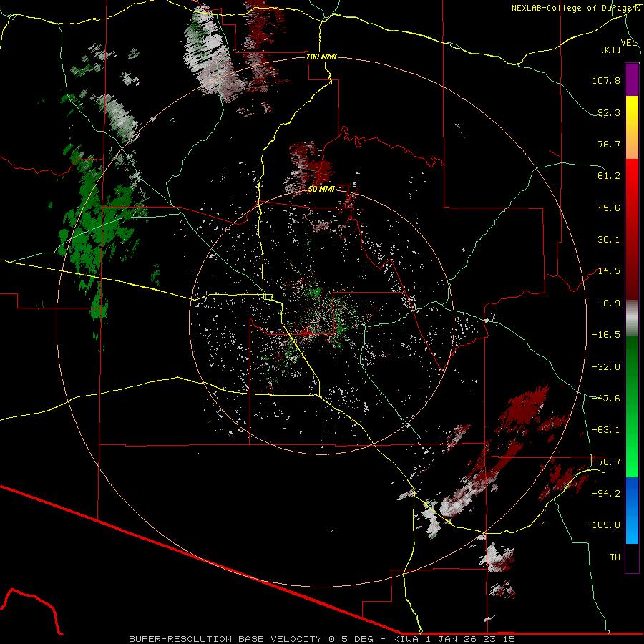This screenshot has height=644, width=644.
Task: Click the -47.6 velocity scale value
Action: (x=606, y=399)
